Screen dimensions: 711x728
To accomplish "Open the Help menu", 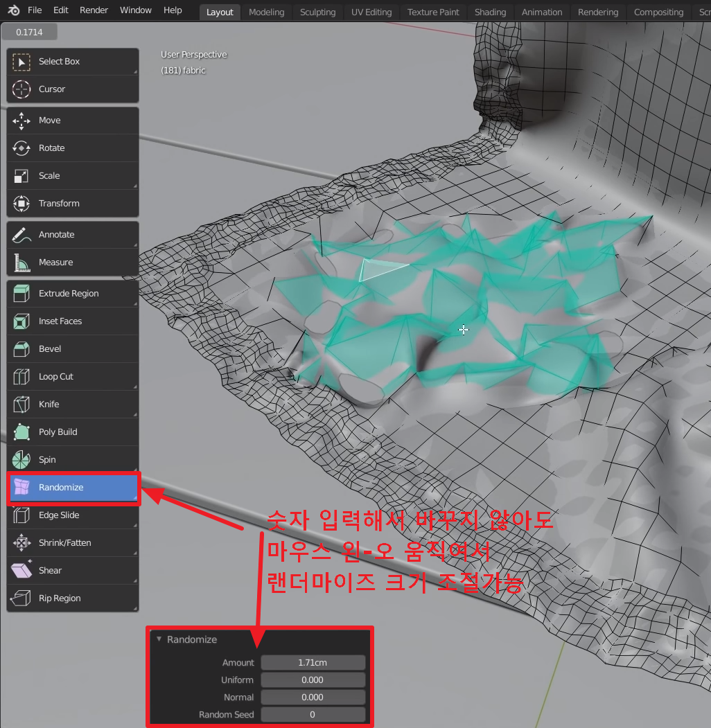I will click(173, 10).
